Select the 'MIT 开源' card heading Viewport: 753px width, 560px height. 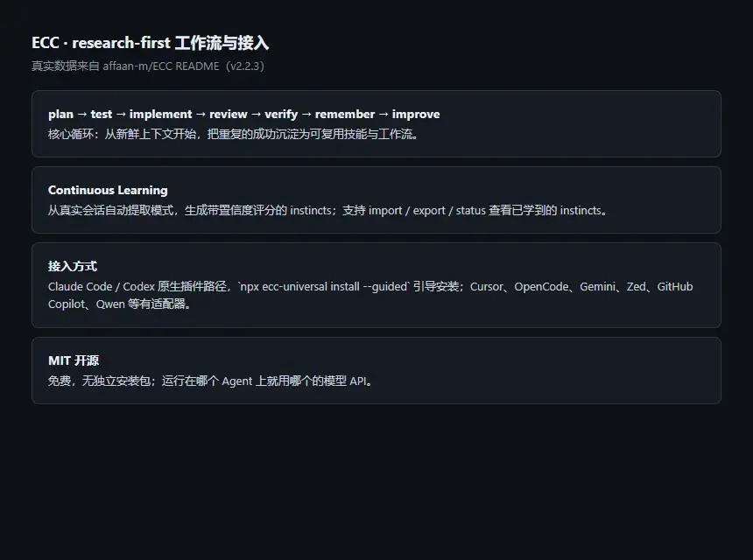(74, 360)
